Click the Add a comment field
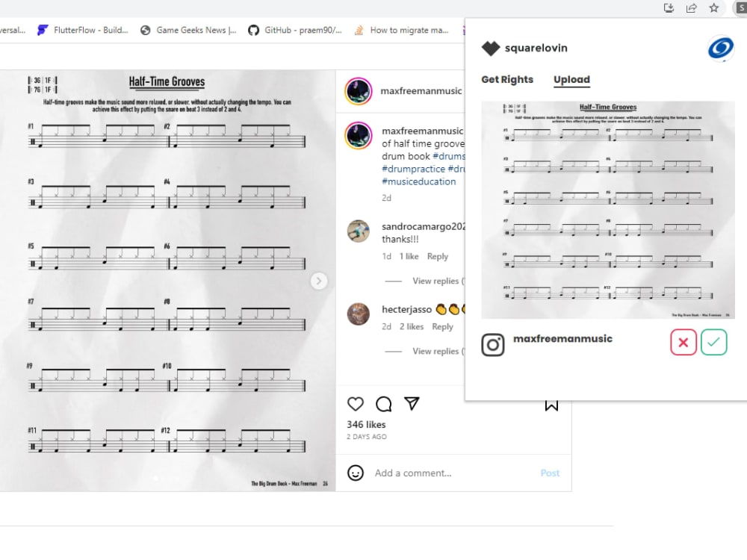 click(x=453, y=473)
